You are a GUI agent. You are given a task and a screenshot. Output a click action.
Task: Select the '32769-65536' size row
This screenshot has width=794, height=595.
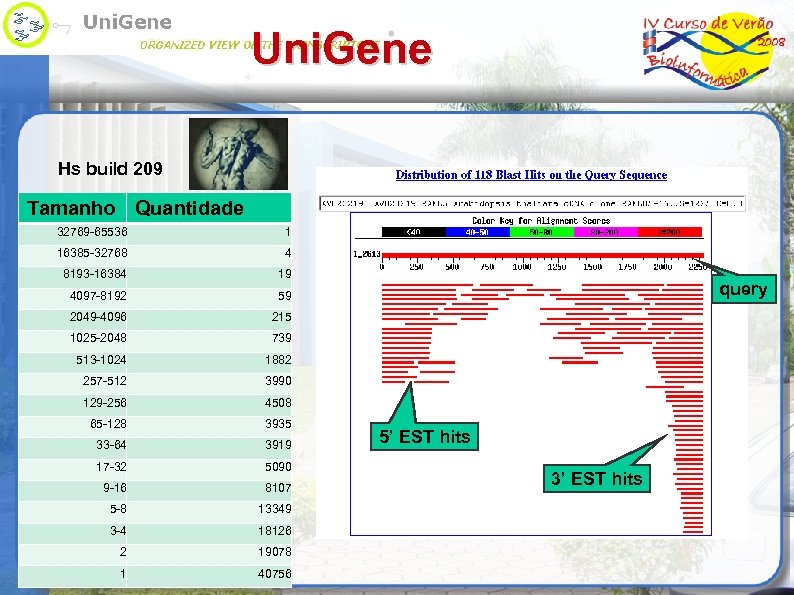pyautogui.click(x=155, y=232)
